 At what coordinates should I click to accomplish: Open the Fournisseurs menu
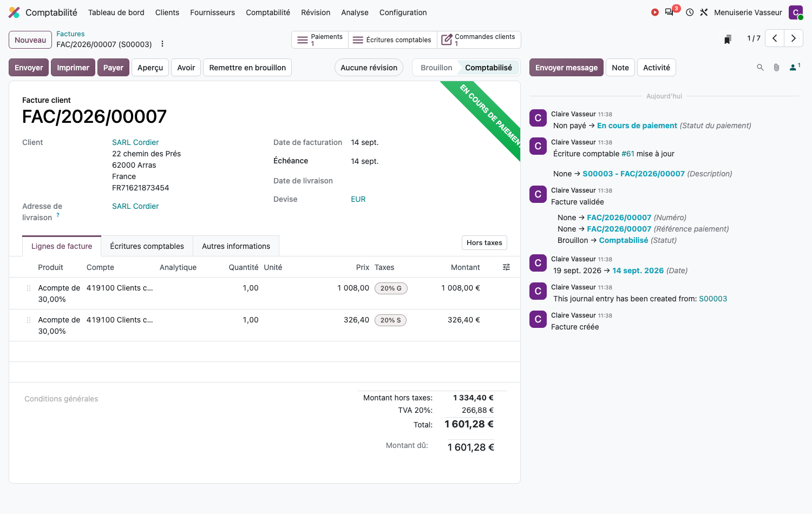[x=212, y=12]
